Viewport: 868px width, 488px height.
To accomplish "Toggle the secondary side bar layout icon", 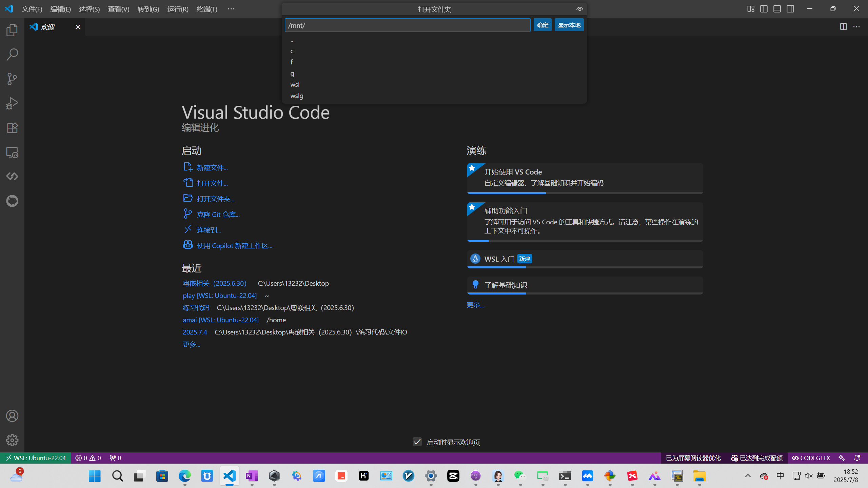I will click(790, 9).
